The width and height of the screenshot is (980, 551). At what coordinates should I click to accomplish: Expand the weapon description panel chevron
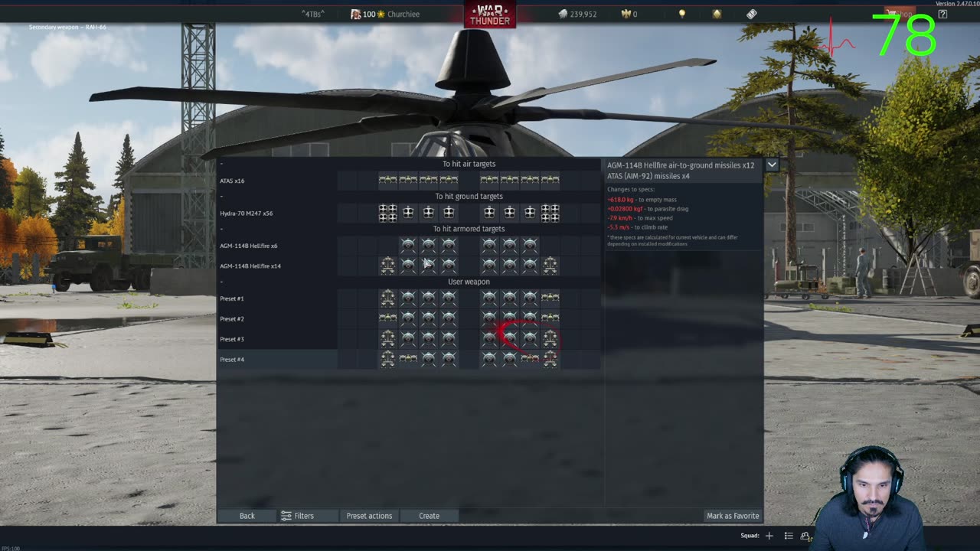point(772,165)
